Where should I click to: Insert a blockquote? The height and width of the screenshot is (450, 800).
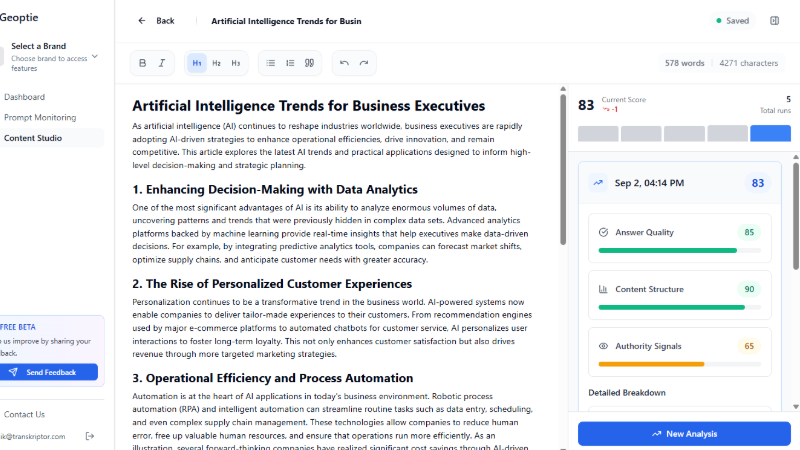(309, 63)
